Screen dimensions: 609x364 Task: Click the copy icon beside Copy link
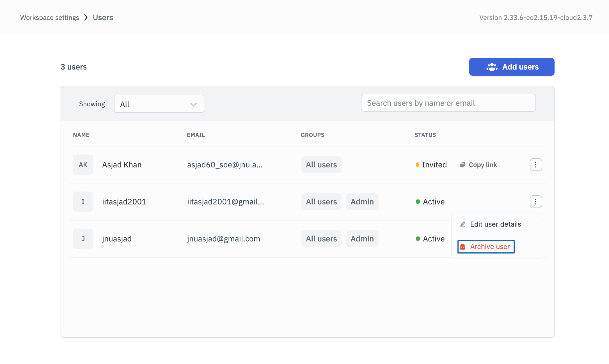(463, 165)
